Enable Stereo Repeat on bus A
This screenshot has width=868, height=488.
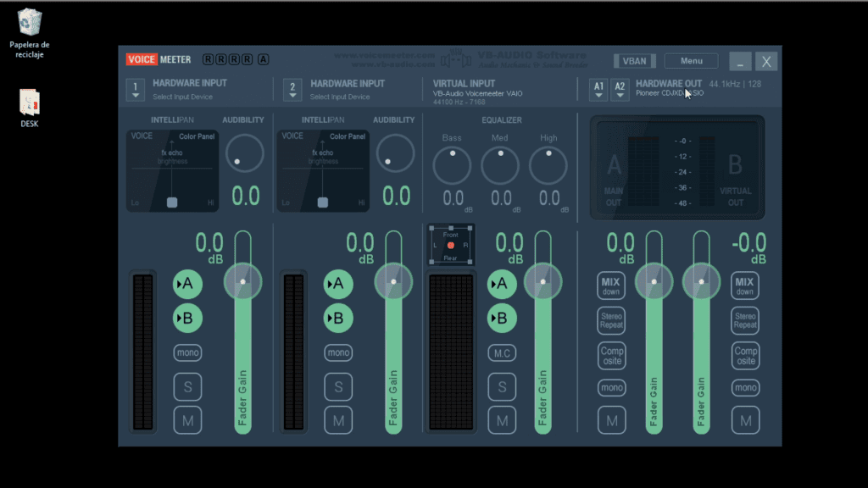point(612,320)
